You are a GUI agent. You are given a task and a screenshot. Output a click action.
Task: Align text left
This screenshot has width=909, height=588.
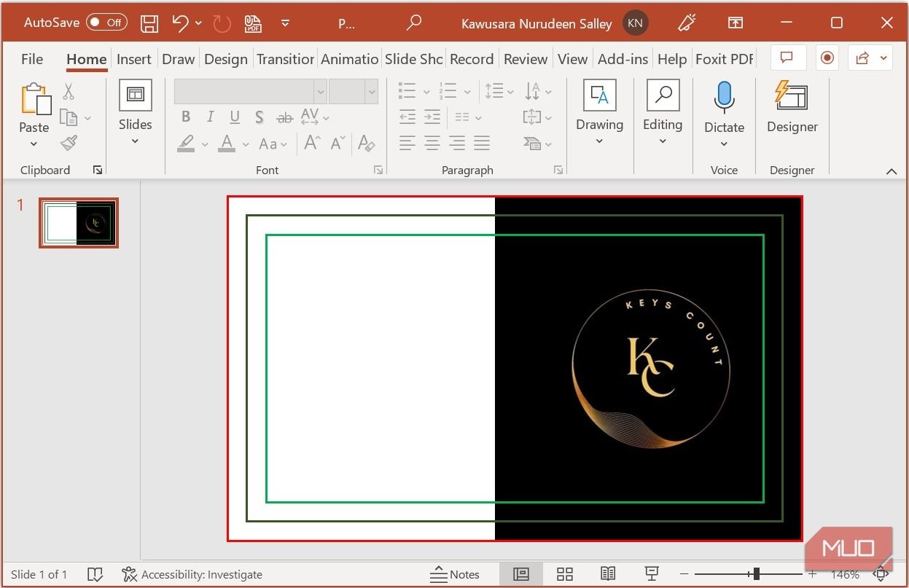407,143
